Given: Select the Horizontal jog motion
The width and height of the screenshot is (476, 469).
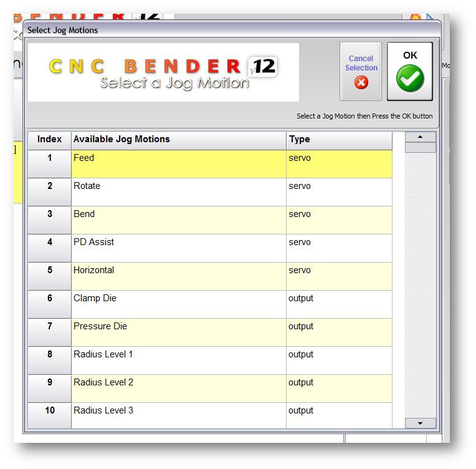Looking at the screenshot, I should click(178, 276).
